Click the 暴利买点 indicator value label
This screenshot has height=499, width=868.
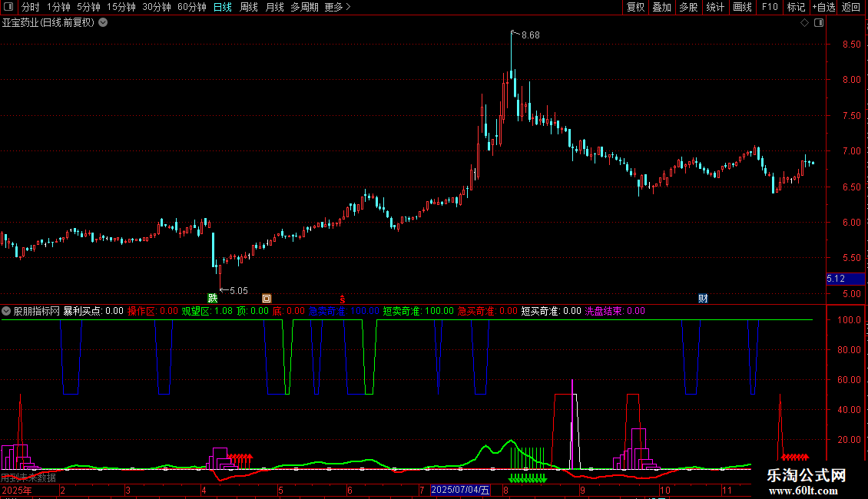pyautogui.click(x=93, y=311)
